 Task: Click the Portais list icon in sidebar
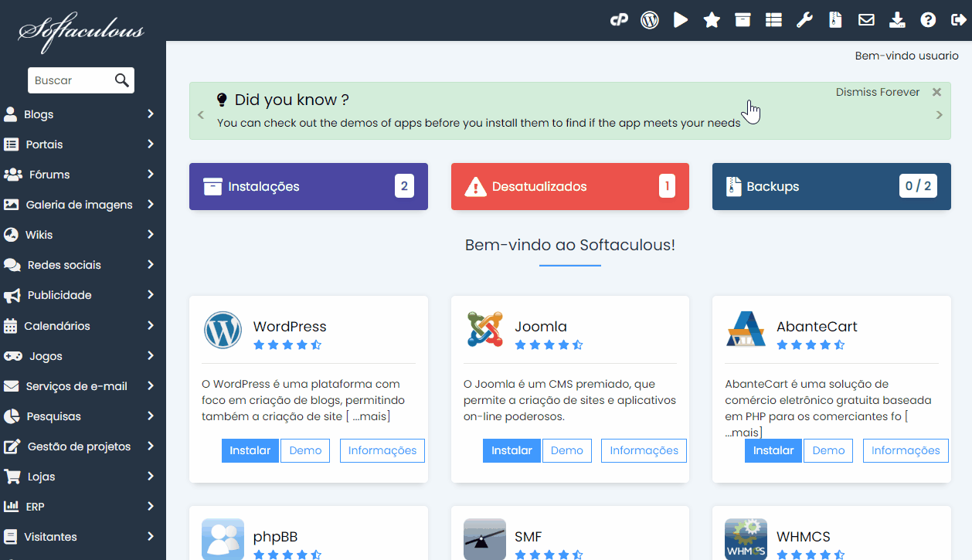tap(11, 144)
